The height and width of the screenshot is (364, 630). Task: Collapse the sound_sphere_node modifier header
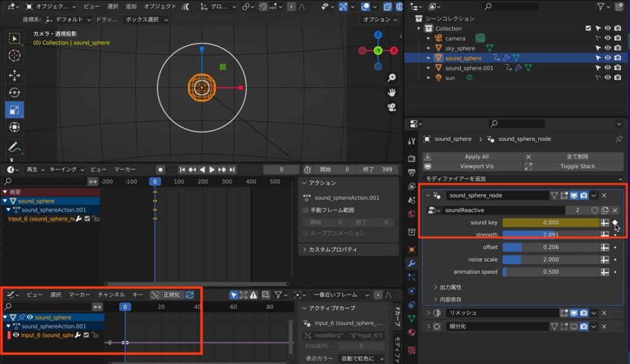point(427,196)
